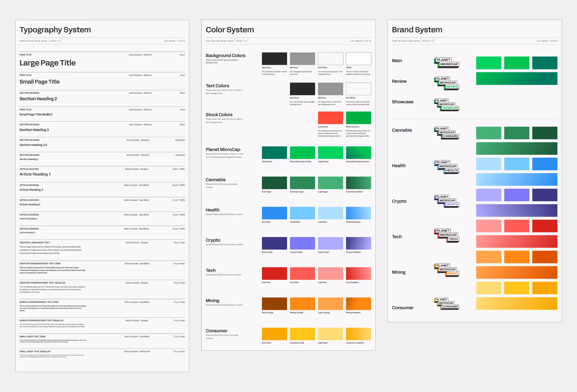Select the Light Red swatch
This screenshot has width=577, height=392.
[x=331, y=274]
